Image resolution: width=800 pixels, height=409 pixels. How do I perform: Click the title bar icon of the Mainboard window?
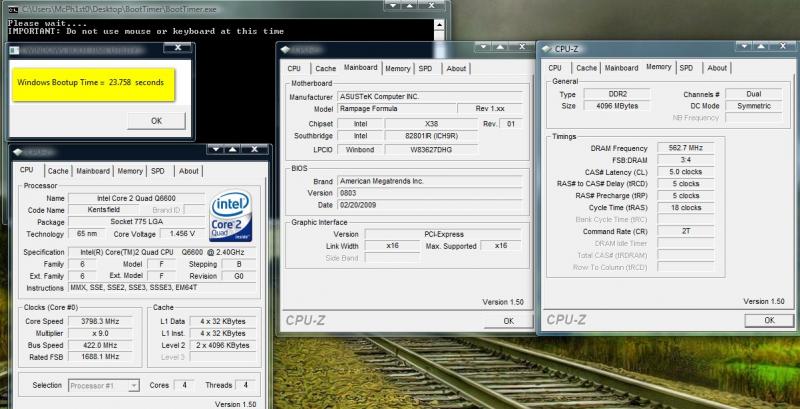[x=285, y=49]
